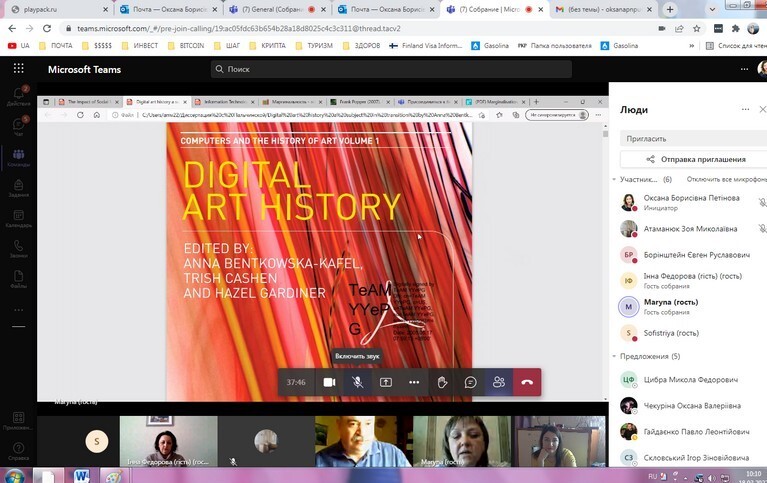Image resolution: width=767 pixels, height=483 pixels.
Task: Open Paint from the taskbar
Action: [114, 476]
